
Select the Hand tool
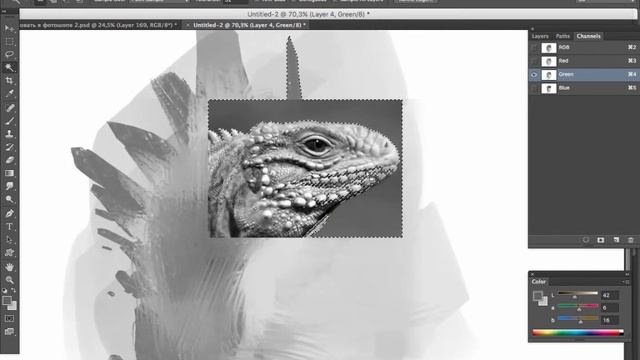pyautogui.click(x=9, y=267)
